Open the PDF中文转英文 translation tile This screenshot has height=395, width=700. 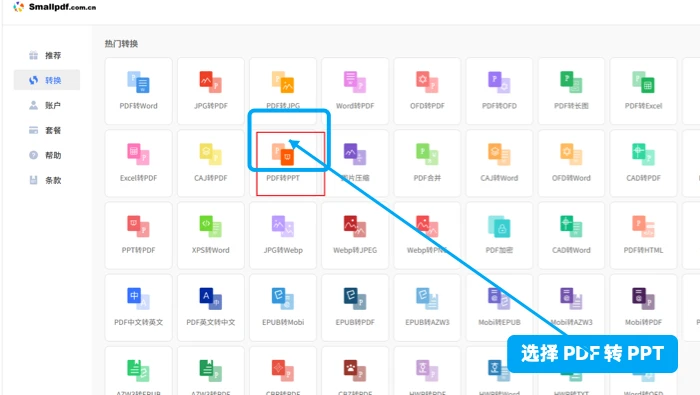click(x=138, y=308)
